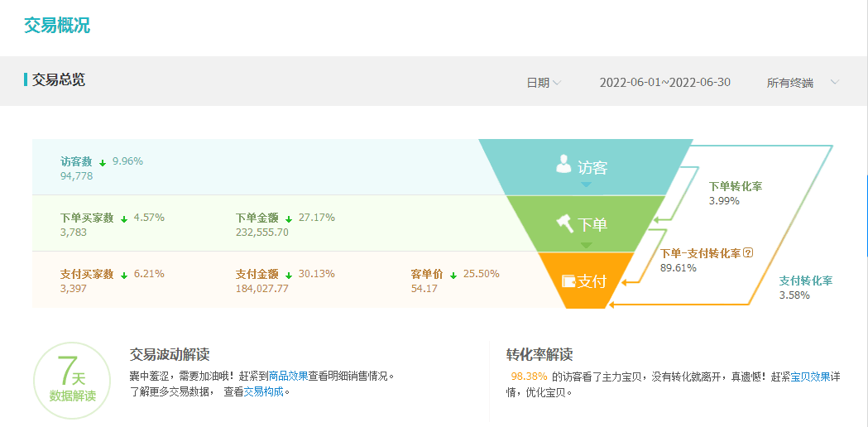The image size is (868, 427).
Task: Click the 支付转化率 label on funnel
Action: coord(805,281)
